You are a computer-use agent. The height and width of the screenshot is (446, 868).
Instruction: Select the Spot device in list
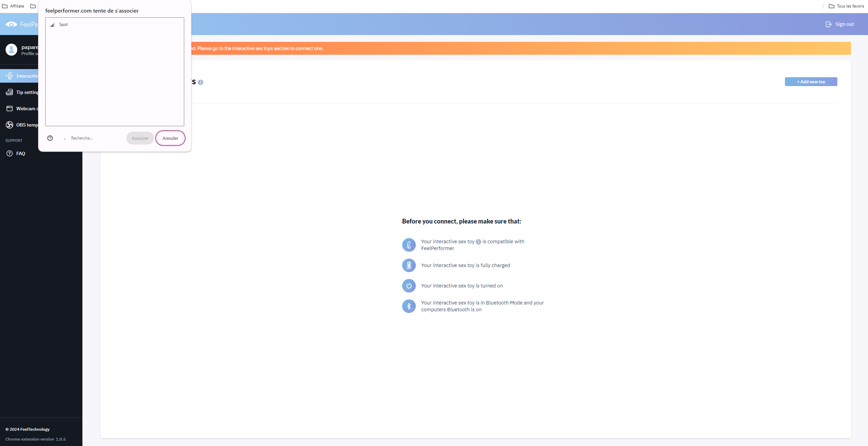(63, 24)
